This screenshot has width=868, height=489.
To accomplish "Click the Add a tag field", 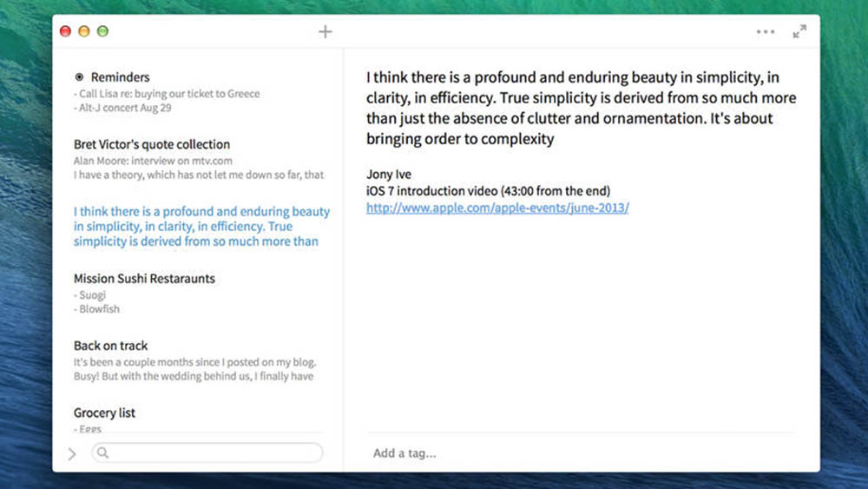I will [x=404, y=453].
